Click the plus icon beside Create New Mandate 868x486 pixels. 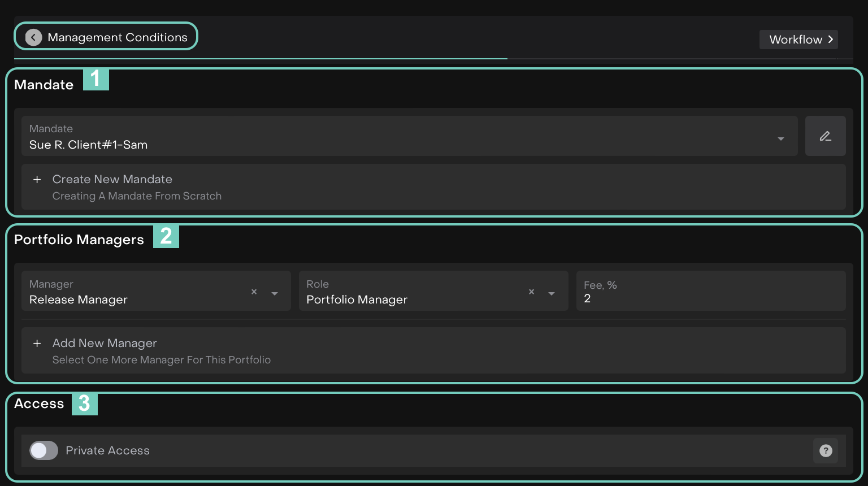tap(37, 180)
